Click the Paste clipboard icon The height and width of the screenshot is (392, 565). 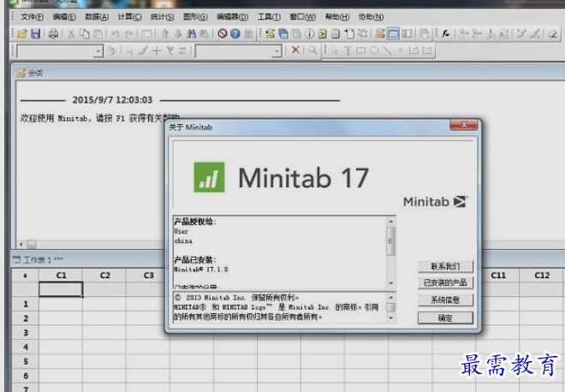tap(98, 34)
